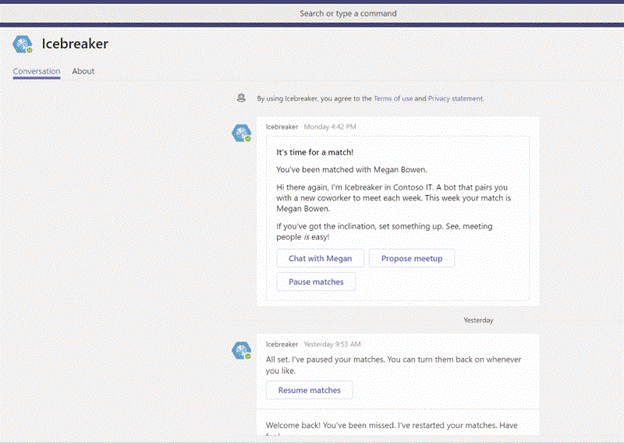Switch to the Conversation tab
This screenshot has height=443, width=624.
37,71
